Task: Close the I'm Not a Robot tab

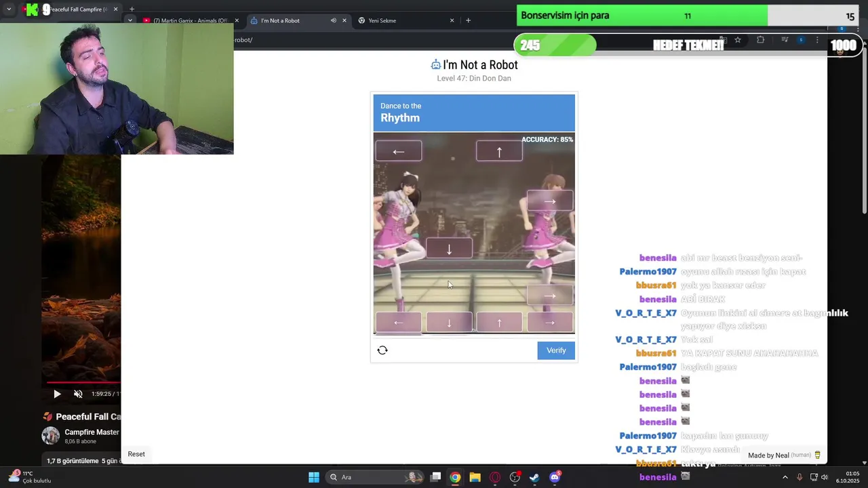Action: (x=344, y=20)
